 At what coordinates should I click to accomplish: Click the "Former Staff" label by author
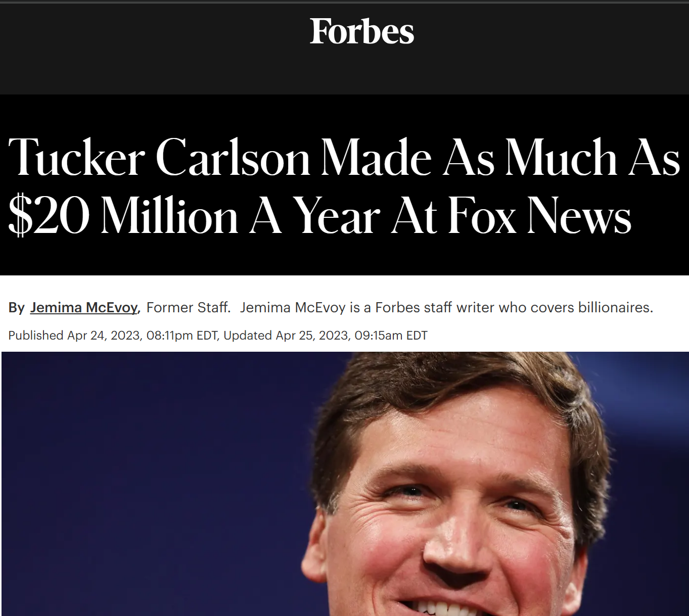188,307
